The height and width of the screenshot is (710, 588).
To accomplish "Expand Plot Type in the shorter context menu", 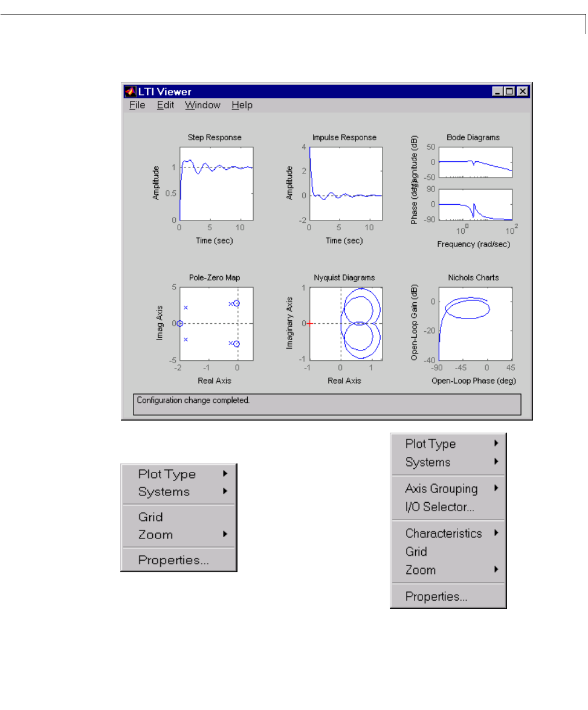I will click(x=179, y=474).
